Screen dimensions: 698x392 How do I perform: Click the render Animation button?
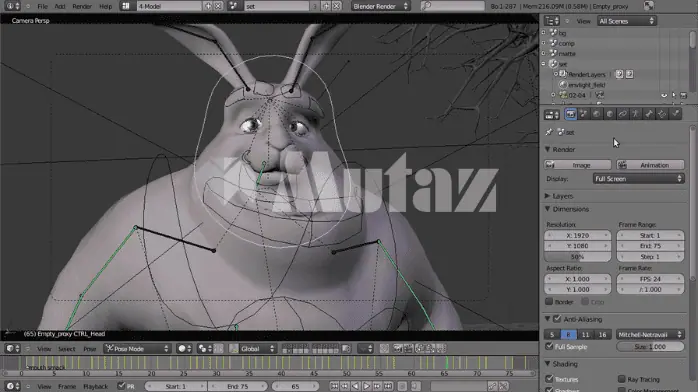coord(650,165)
